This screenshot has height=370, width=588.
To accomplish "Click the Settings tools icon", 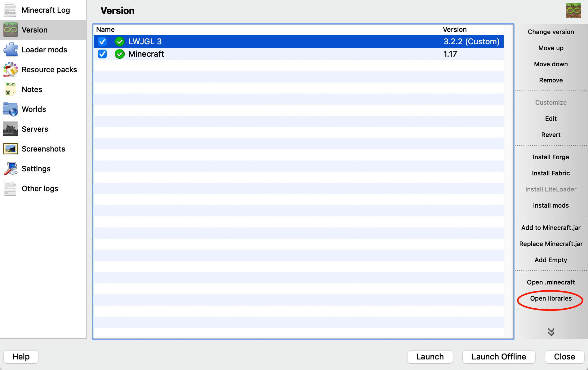I will pyautogui.click(x=10, y=169).
